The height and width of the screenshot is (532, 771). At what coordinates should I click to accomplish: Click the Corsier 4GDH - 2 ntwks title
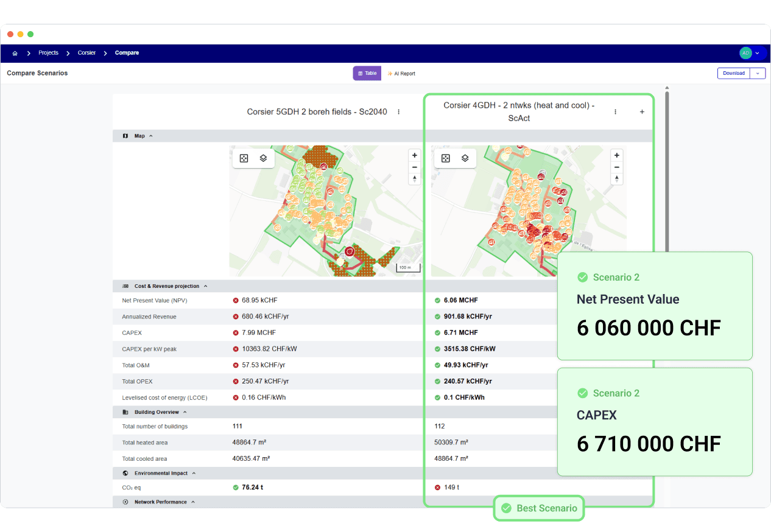click(x=519, y=112)
